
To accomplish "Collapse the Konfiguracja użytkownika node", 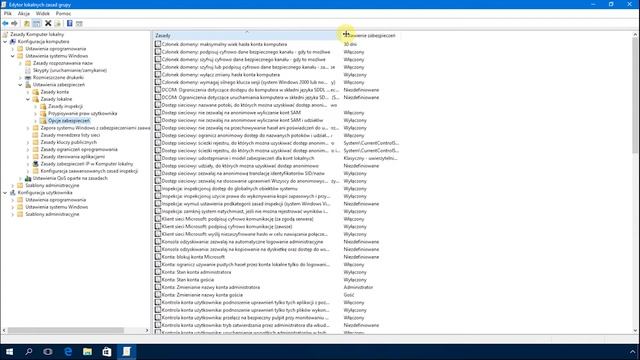I will point(5,193).
